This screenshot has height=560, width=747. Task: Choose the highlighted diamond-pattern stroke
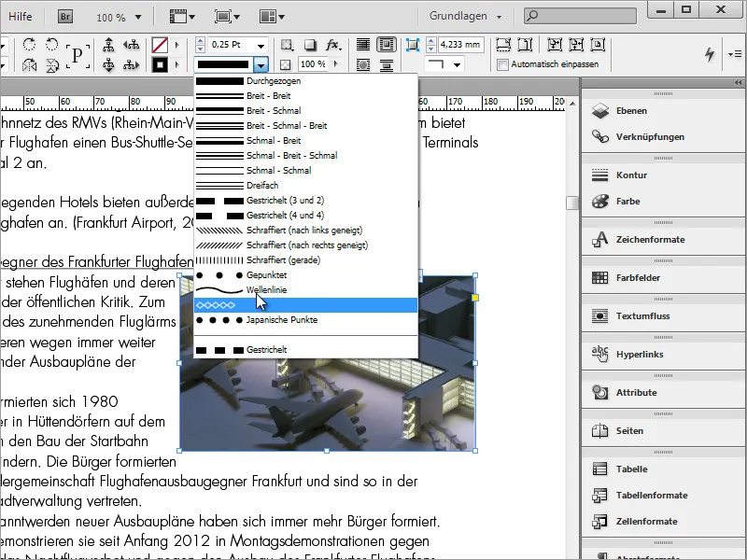306,305
